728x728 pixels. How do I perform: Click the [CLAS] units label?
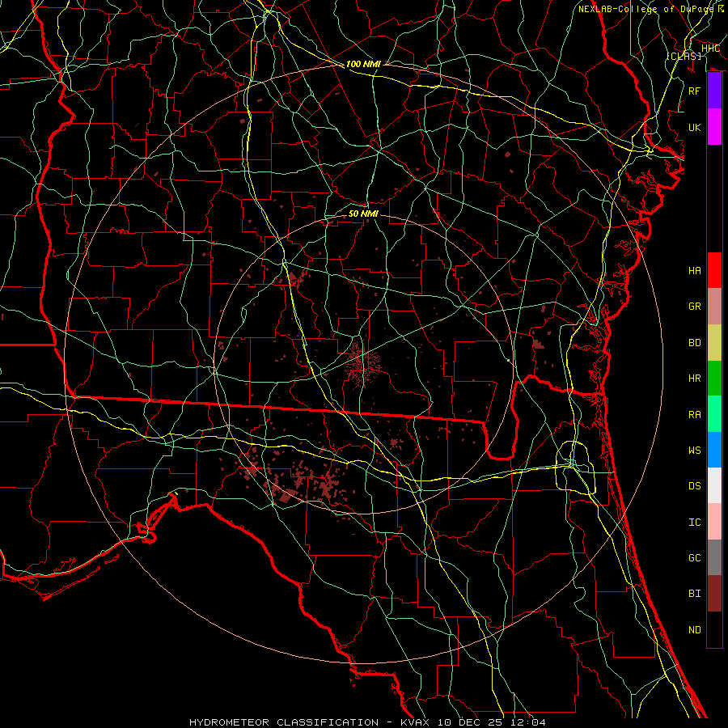pyautogui.click(x=684, y=57)
